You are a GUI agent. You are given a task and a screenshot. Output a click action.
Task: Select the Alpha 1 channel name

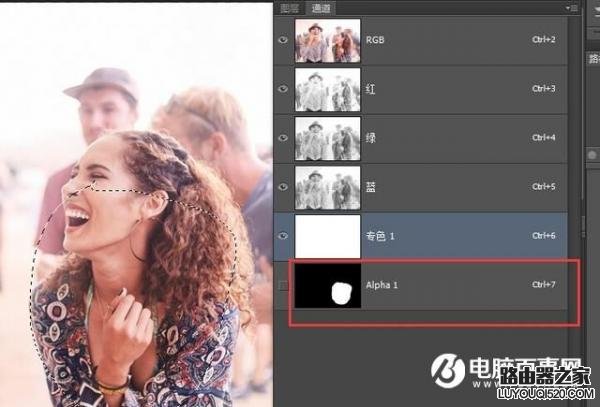pyautogui.click(x=382, y=285)
